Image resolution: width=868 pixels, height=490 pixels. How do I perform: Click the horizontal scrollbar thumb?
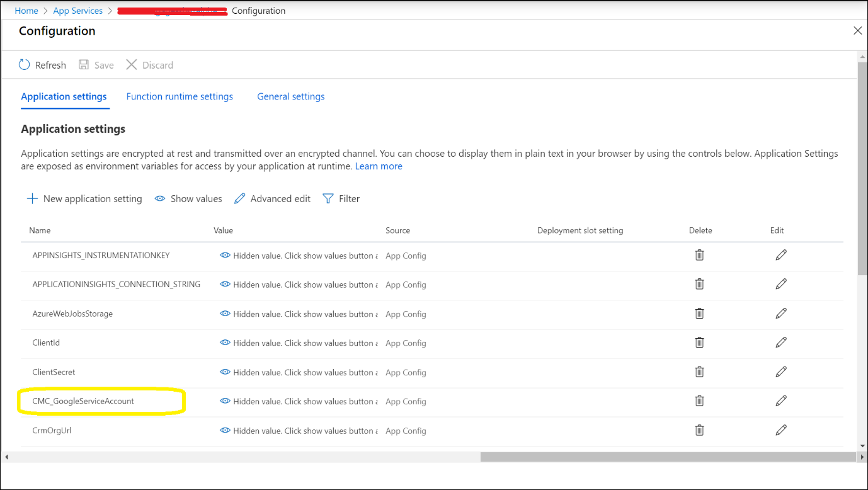pos(666,457)
